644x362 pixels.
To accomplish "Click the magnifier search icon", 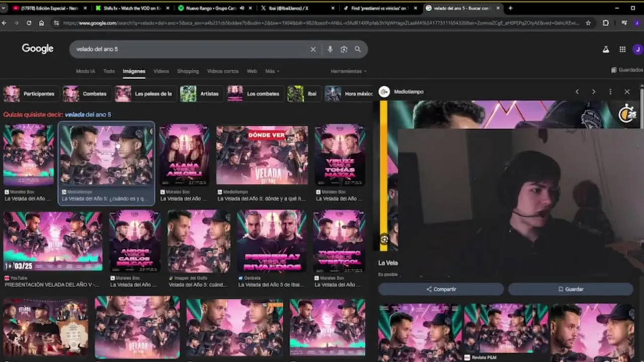I will coord(358,49).
